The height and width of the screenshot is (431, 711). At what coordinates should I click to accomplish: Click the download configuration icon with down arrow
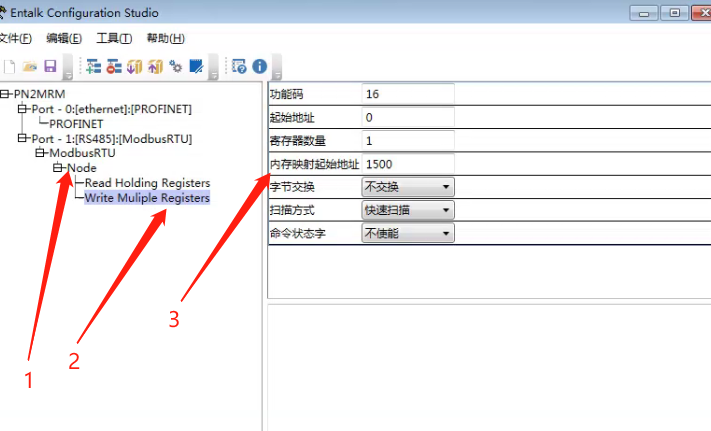[x=134, y=67]
